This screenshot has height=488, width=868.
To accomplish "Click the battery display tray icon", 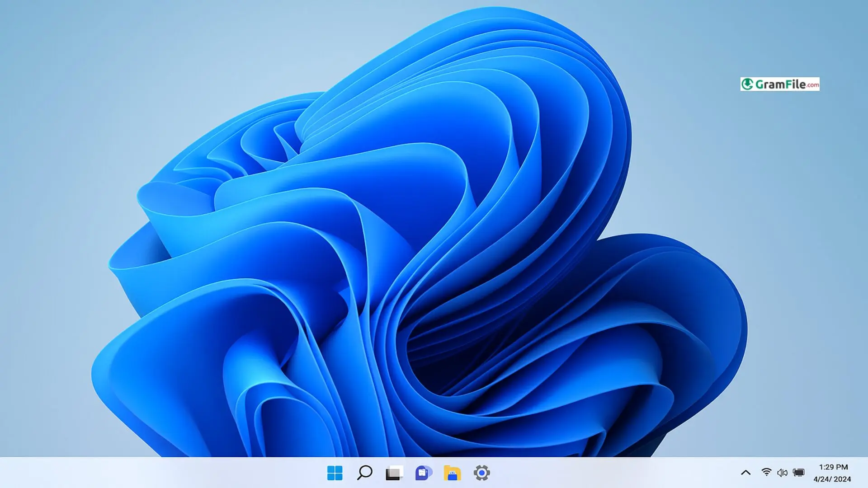I will [799, 473].
